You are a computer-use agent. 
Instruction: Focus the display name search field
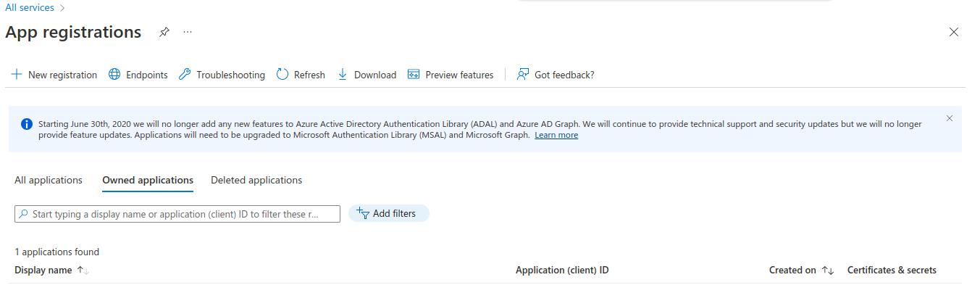[177, 214]
